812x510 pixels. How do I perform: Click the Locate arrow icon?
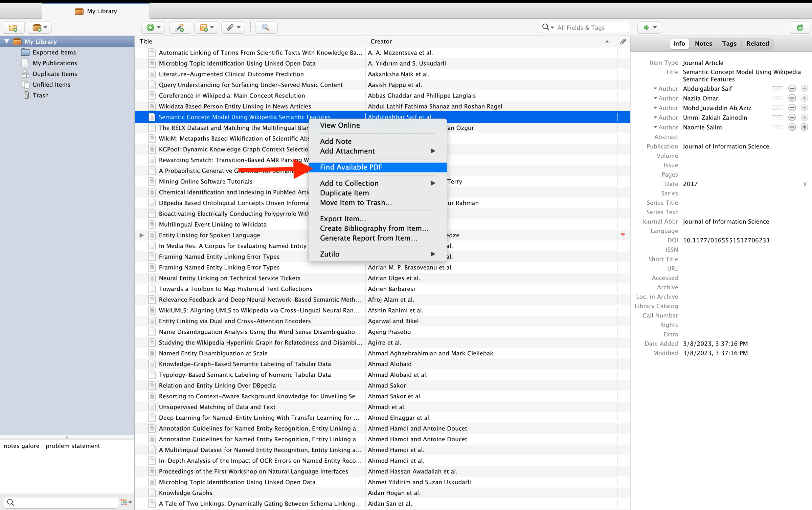click(x=646, y=27)
